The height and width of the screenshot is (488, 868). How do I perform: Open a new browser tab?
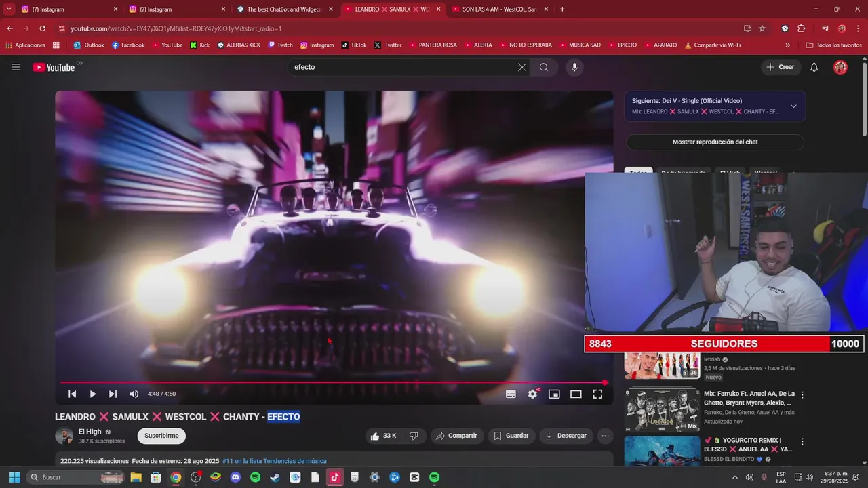coord(562,9)
